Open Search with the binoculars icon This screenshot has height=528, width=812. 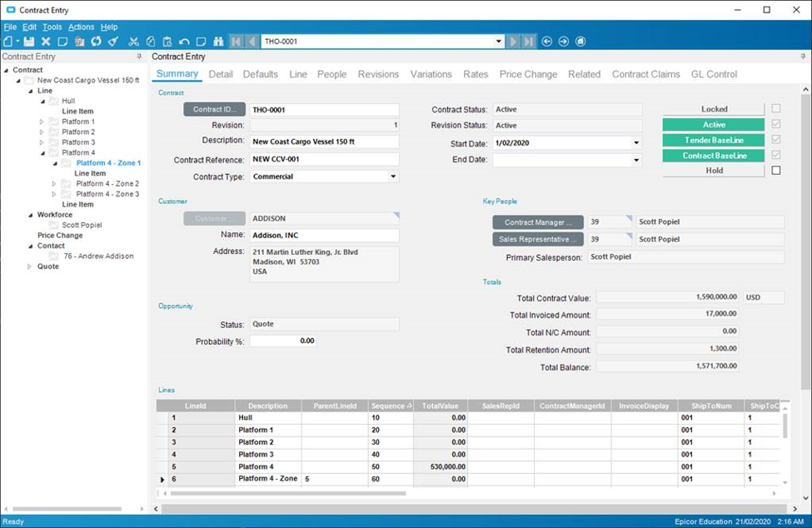218,42
